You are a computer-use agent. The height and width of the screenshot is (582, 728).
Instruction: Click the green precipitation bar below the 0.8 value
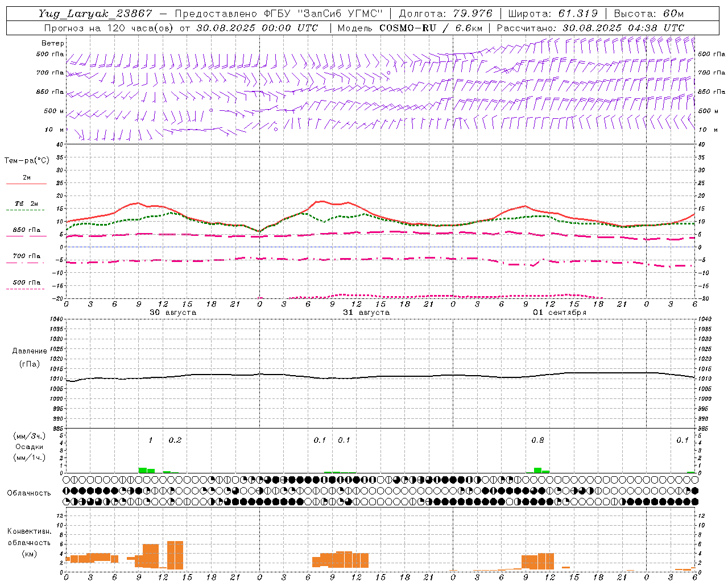tap(537, 470)
